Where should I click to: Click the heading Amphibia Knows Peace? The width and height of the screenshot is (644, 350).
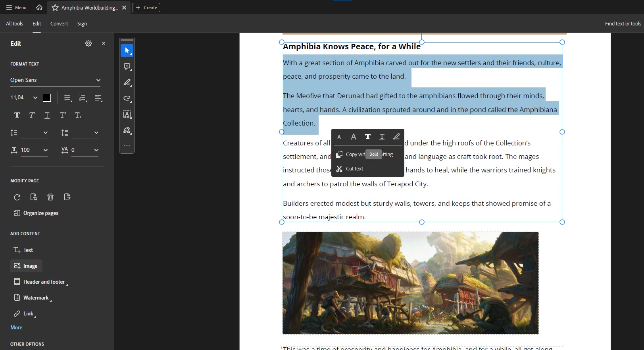point(352,46)
